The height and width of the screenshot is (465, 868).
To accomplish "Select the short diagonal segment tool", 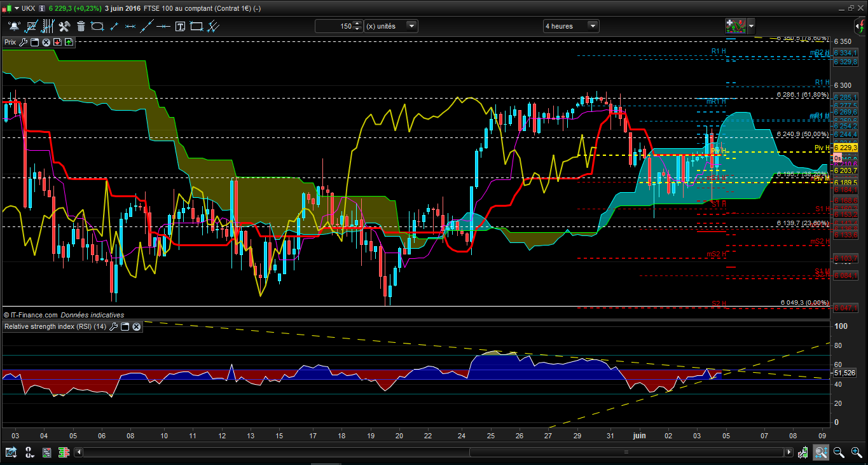I will point(114,26).
